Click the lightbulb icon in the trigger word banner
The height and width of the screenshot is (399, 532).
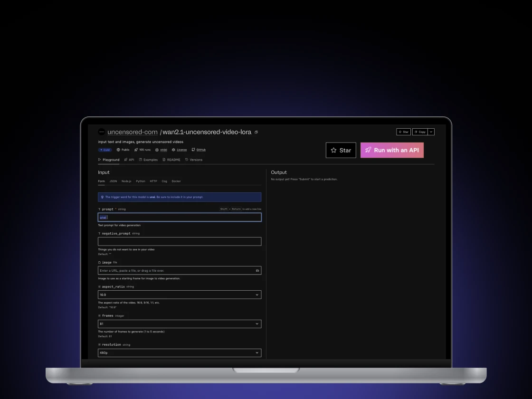pos(102,197)
